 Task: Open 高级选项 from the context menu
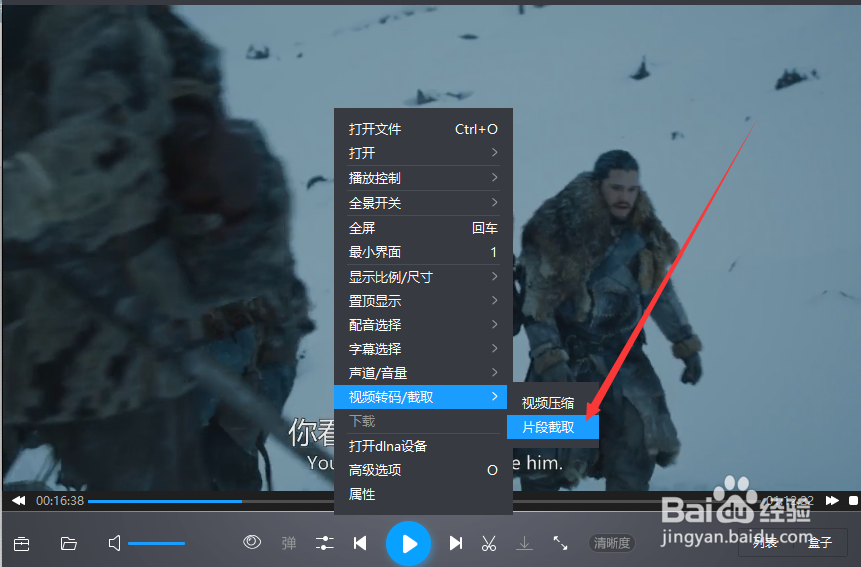click(423, 470)
